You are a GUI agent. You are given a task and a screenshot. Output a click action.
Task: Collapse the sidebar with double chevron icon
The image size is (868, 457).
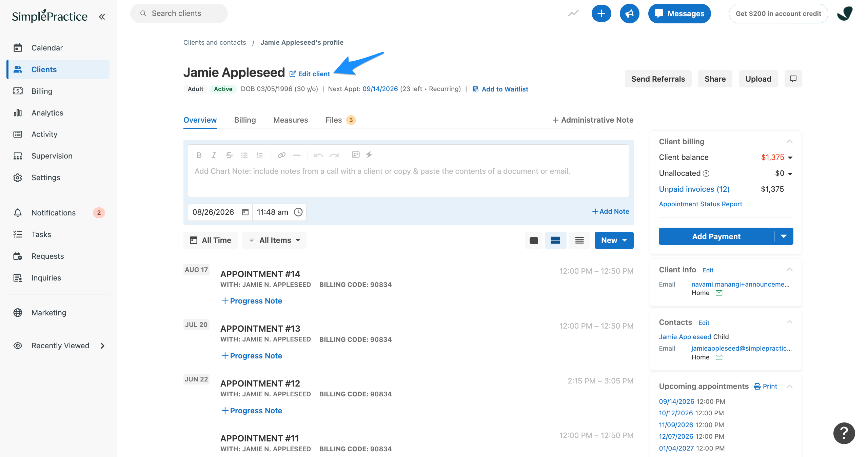coord(102,17)
